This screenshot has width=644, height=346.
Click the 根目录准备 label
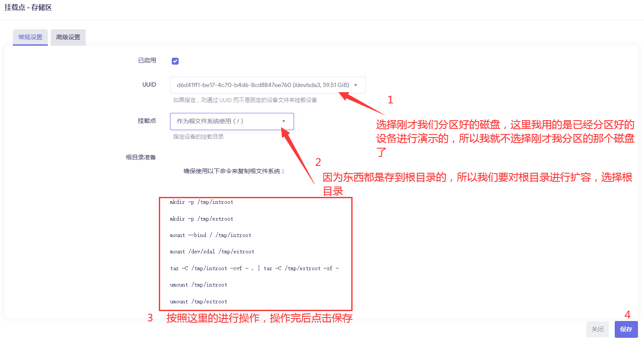pos(141,157)
